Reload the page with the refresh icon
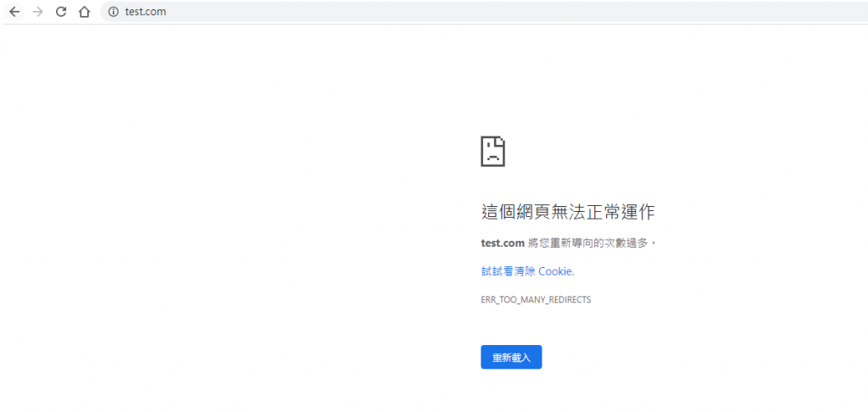 [61, 12]
